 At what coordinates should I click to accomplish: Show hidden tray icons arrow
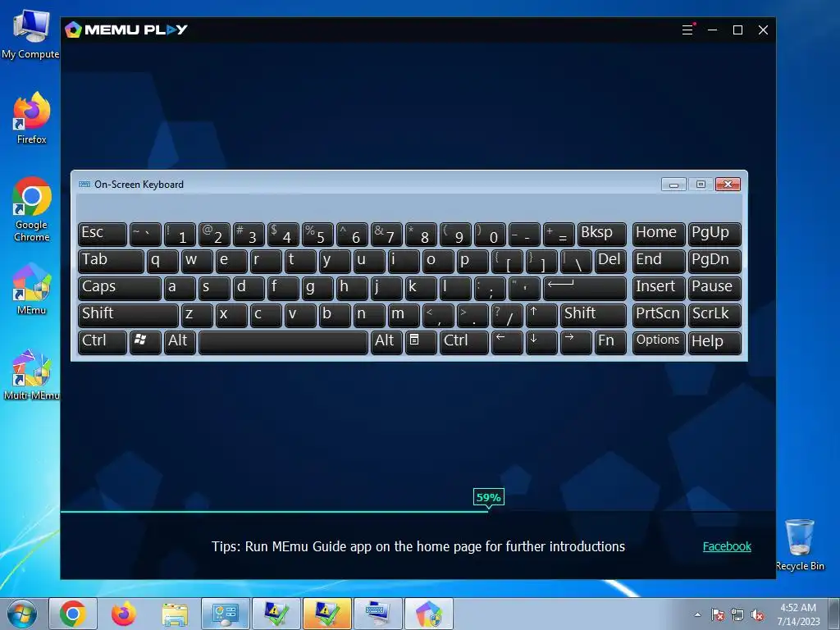tap(697, 614)
